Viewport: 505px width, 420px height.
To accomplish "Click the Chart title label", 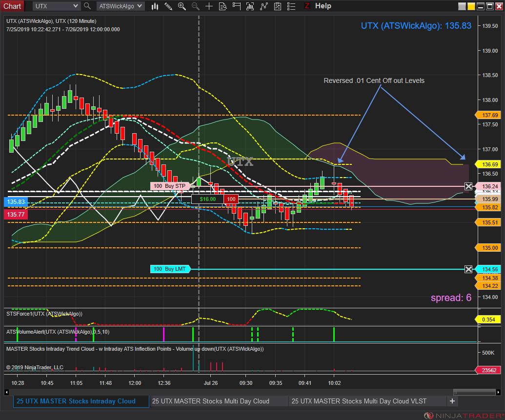I will (x=12, y=6).
